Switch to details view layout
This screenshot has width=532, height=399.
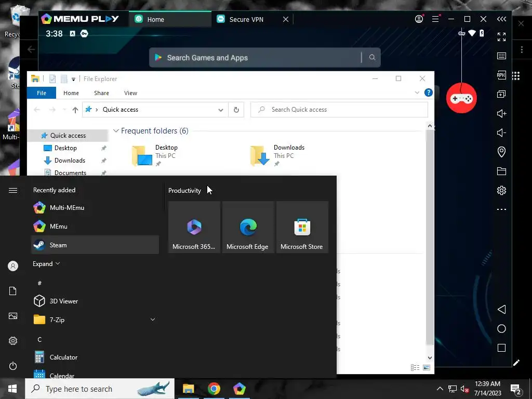point(415,367)
